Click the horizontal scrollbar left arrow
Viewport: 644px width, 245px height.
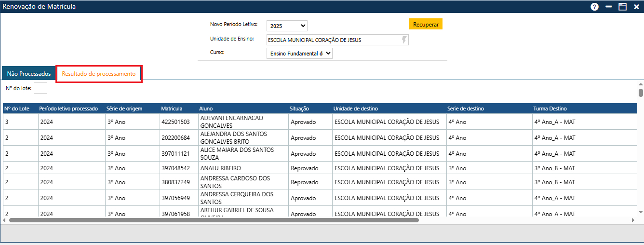click(5, 220)
